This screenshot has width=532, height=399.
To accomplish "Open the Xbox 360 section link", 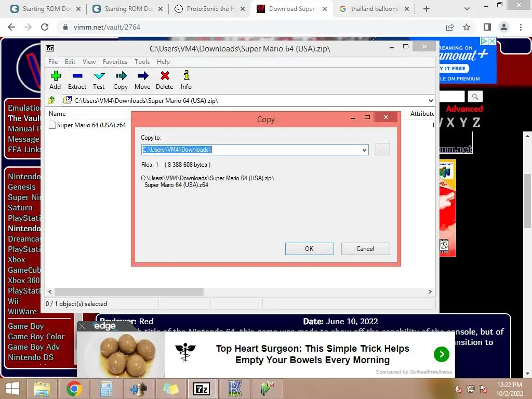I will coord(24,280).
